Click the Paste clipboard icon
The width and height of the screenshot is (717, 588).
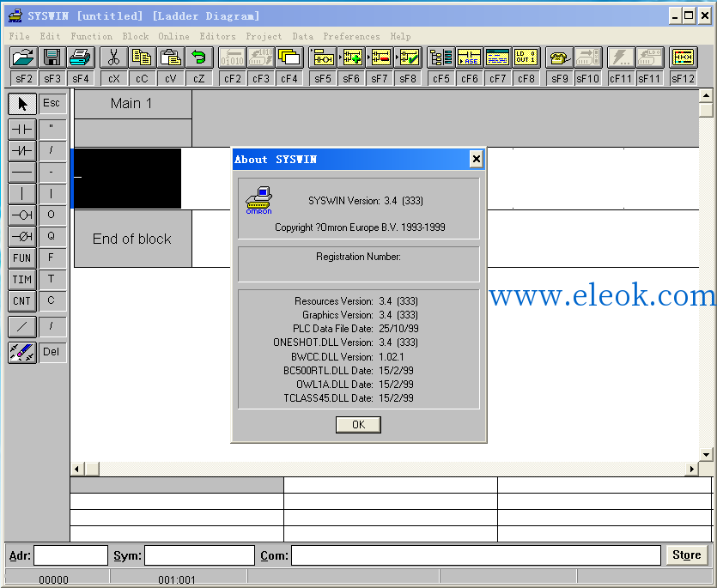[170, 58]
